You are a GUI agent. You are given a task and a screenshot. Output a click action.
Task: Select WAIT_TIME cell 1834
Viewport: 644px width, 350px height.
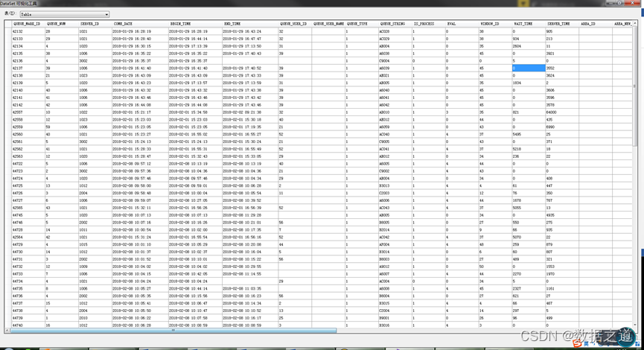[529, 83]
